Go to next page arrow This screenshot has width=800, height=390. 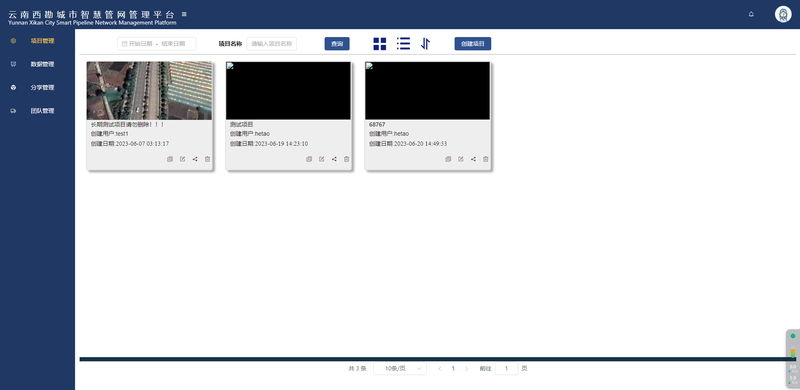466,369
